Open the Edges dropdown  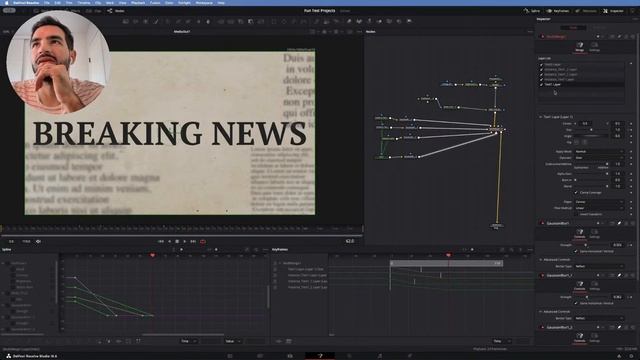click(599, 202)
